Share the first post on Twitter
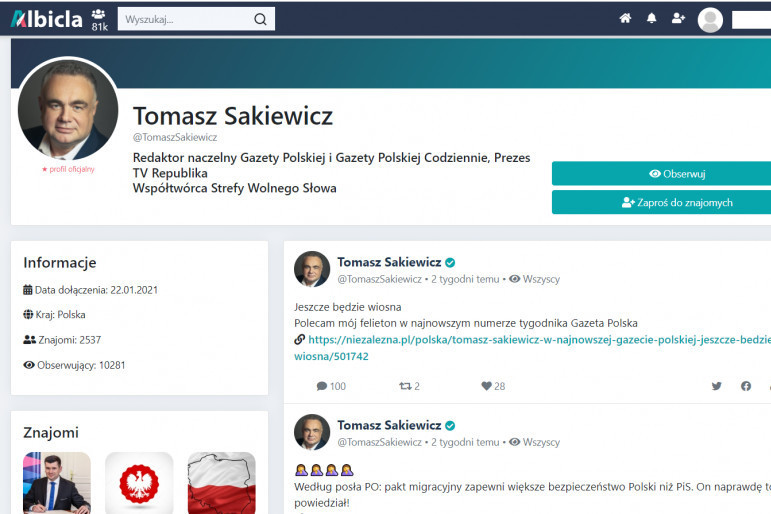Image resolution: width=771 pixels, height=514 pixels. tap(716, 386)
